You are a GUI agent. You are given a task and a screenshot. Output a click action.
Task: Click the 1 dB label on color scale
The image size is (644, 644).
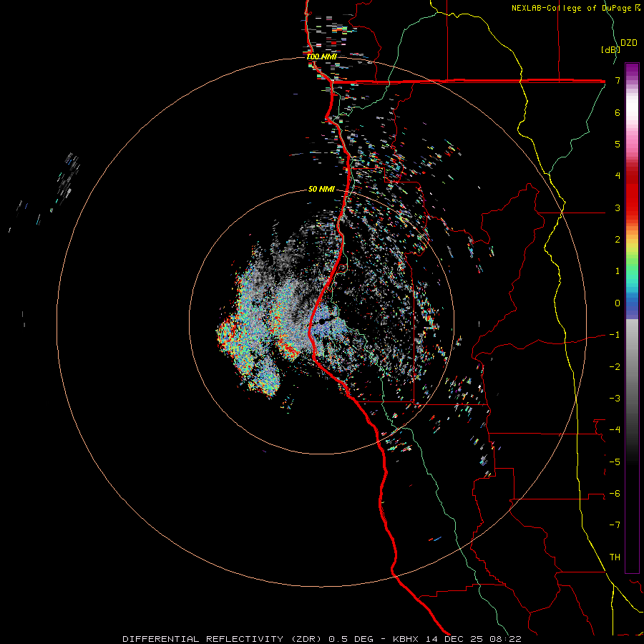tap(618, 271)
